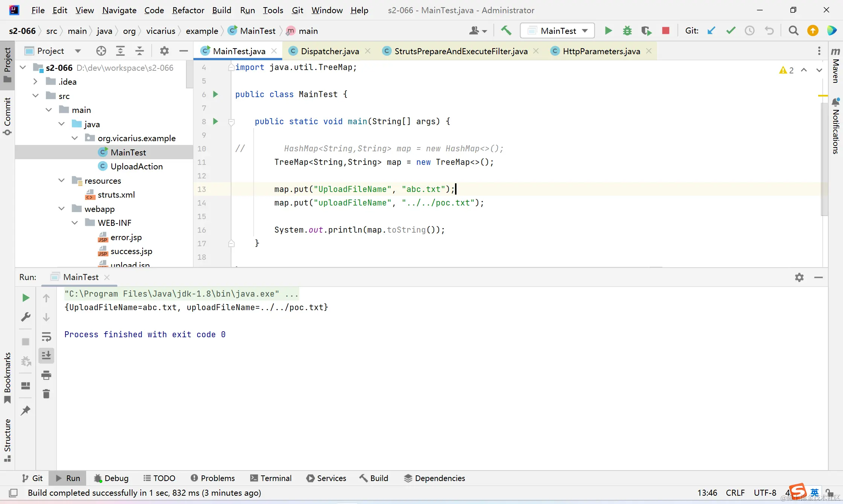Image resolution: width=843 pixels, height=504 pixels.
Task: Rerun MainTest from Run panel
Action: tap(26, 298)
